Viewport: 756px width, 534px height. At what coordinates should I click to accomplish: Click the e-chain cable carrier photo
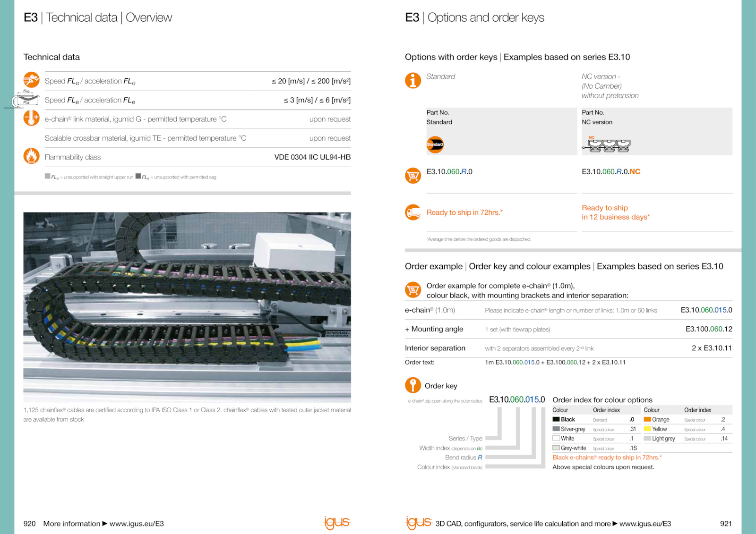187,307
